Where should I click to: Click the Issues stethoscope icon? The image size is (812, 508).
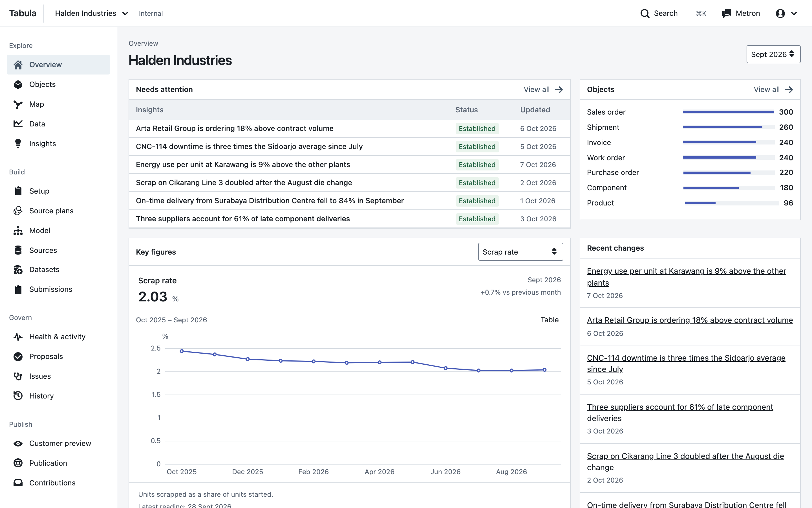click(18, 376)
